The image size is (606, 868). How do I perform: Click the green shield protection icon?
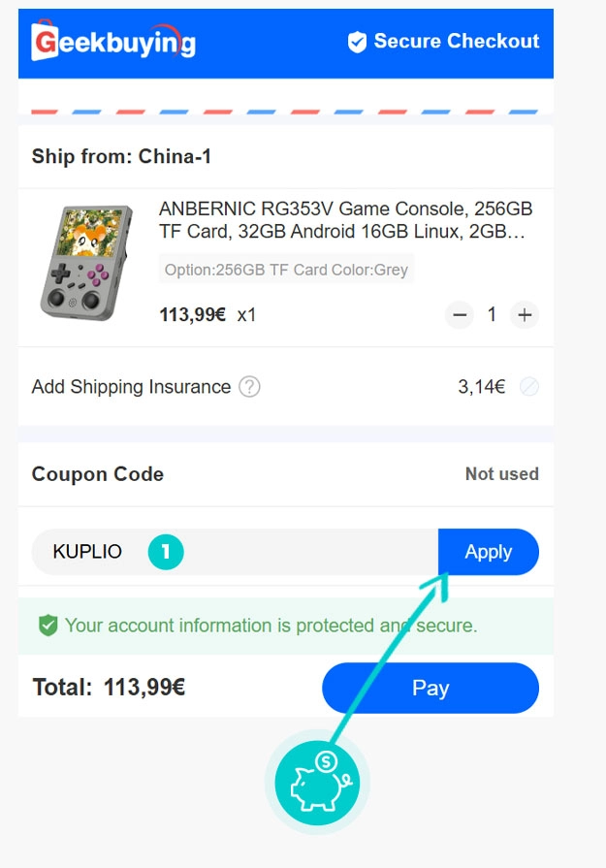pos(48,626)
